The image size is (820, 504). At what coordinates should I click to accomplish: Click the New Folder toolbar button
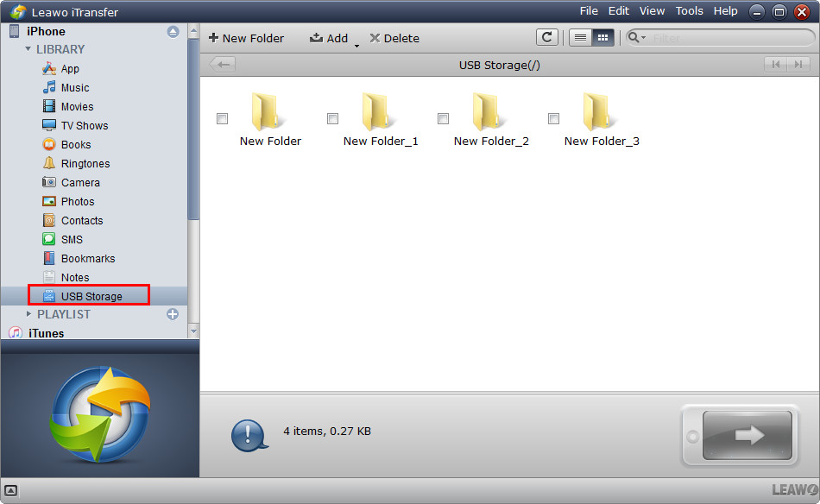[246, 38]
